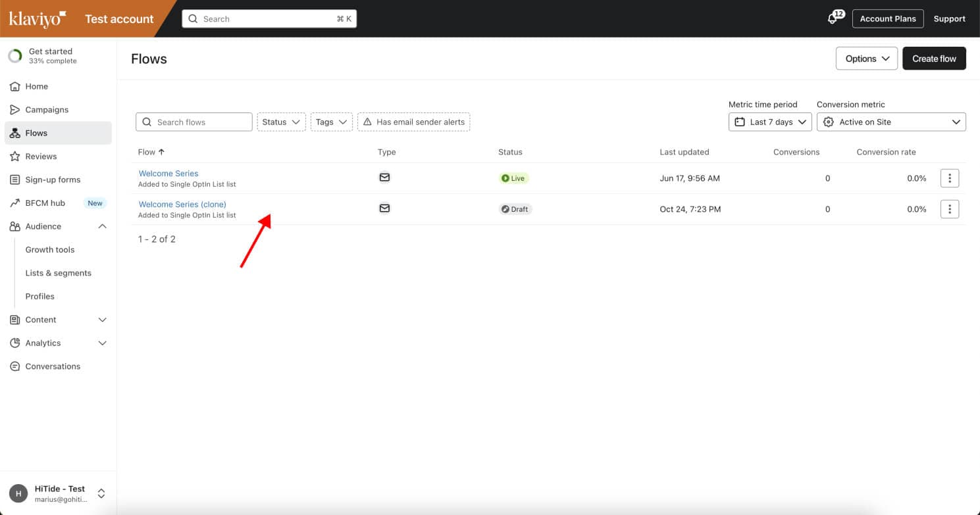Go to Campaigns in the sidebar
980x515 pixels.
pos(47,110)
